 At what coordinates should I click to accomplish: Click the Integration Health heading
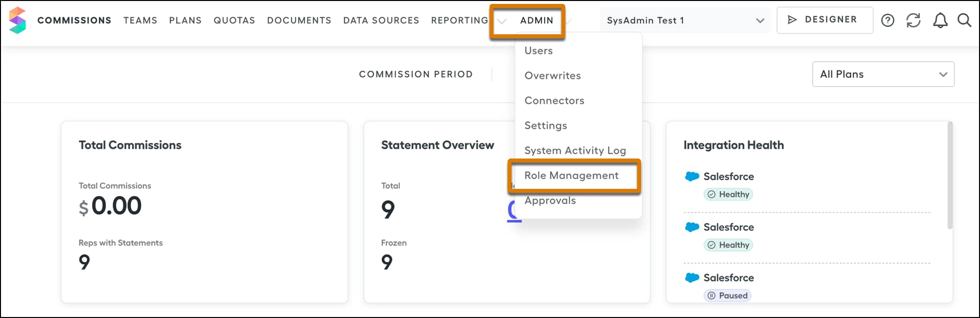tap(734, 145)
